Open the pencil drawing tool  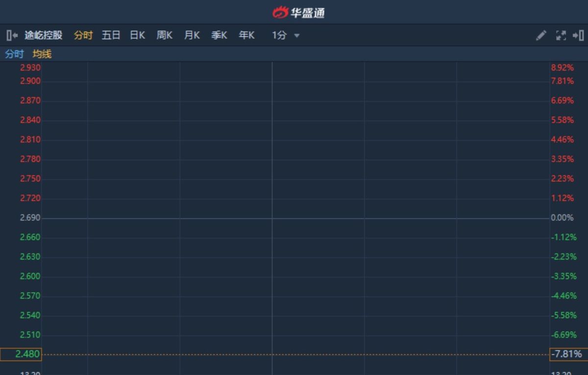[x=541, y=35]
